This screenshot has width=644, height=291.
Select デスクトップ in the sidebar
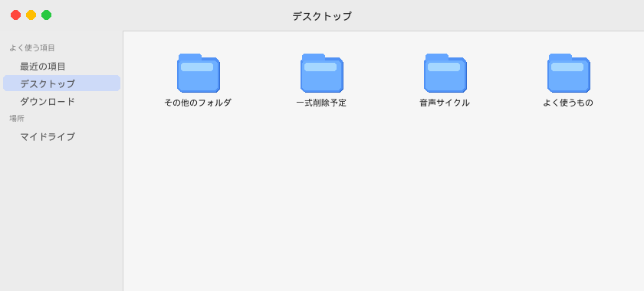[61, 83]
